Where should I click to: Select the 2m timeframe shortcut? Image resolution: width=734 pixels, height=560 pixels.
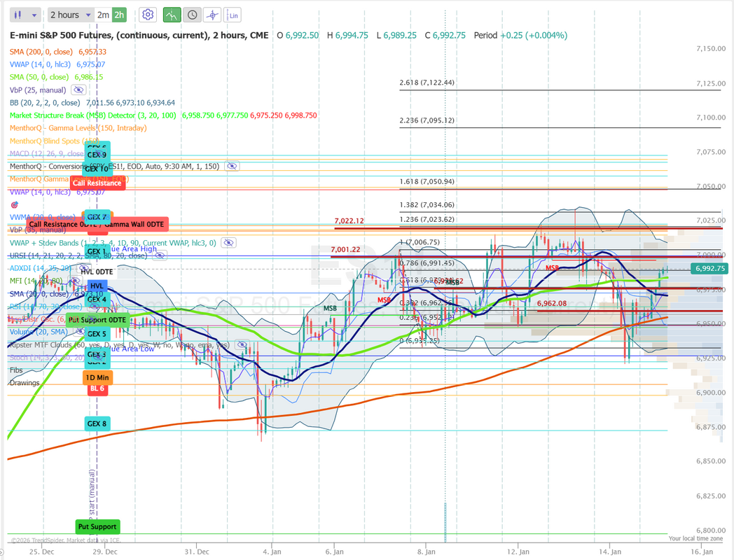pyautogui.click(x=103, y=15)
